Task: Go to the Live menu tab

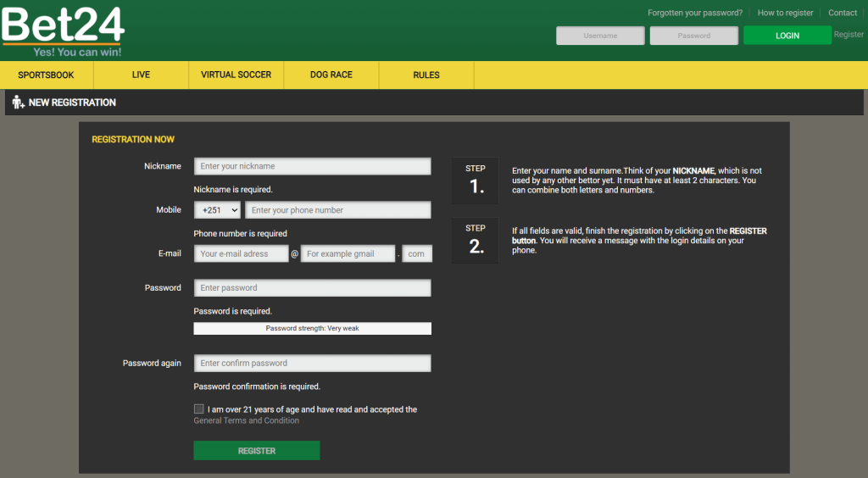Action: (x=142, y=75)
